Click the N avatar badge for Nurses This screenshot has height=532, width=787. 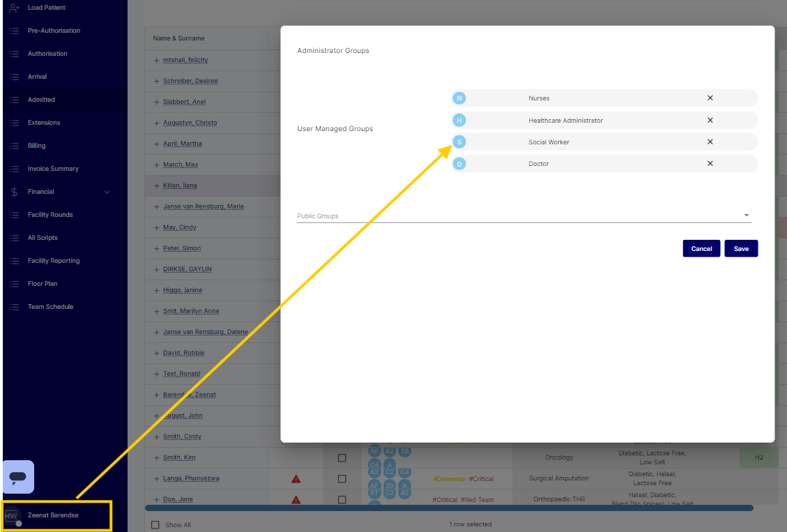pos(459,98)
